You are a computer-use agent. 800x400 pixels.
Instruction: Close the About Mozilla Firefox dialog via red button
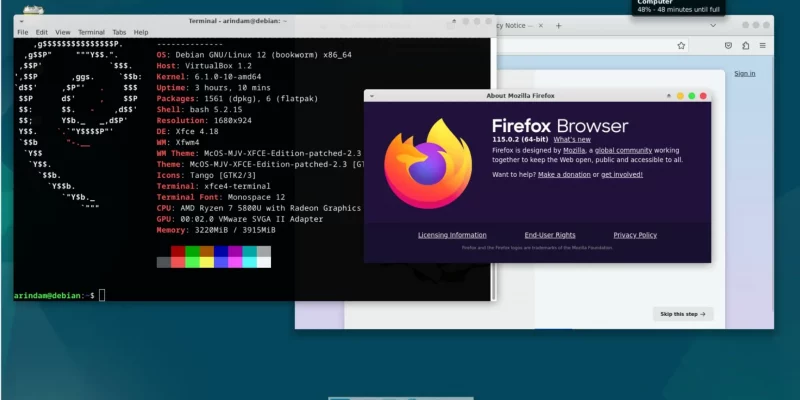(x=703, y=96)
